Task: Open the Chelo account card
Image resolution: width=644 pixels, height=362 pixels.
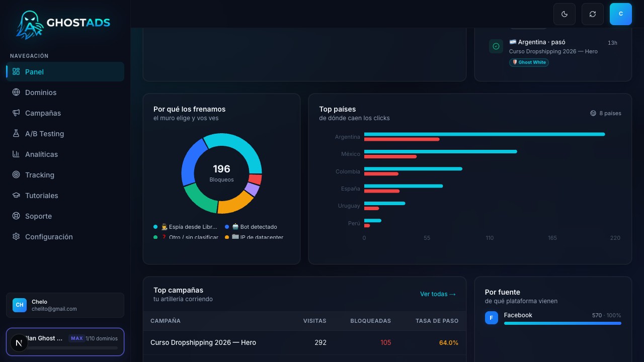Action: tap(65, 305)
